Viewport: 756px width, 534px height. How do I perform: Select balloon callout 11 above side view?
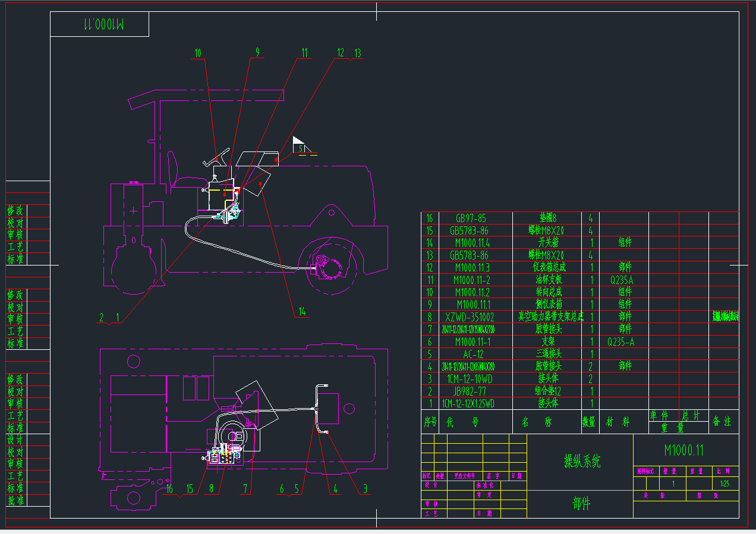[305, 53]
